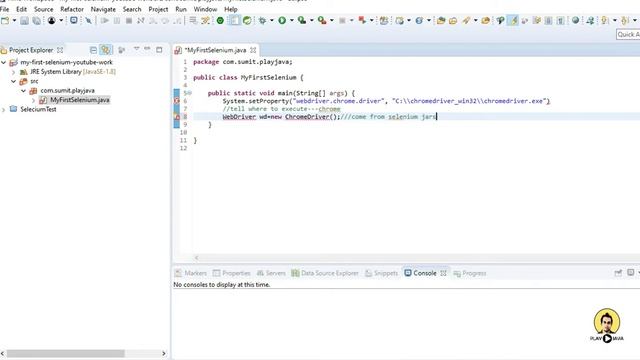
Task: Toggle the highlighted Mark Occurrences toolbar button
Action: (513, 20)
